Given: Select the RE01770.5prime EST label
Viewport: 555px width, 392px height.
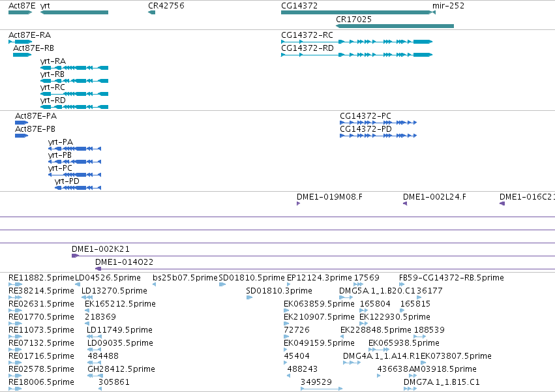Looking at the screenshot, I should [41, 317].
